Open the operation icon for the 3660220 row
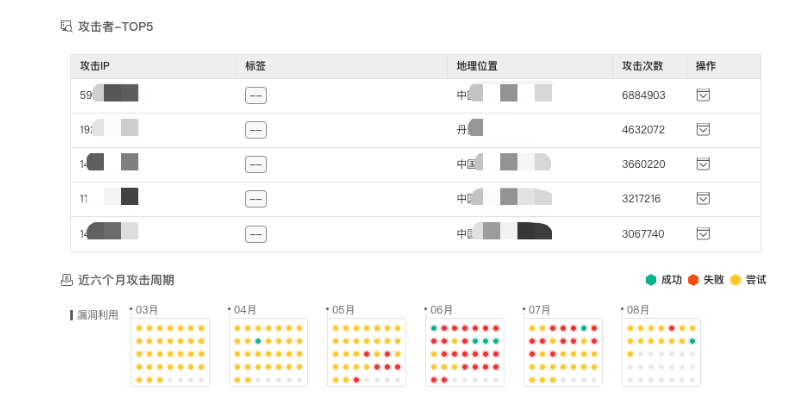 point(703,163)
